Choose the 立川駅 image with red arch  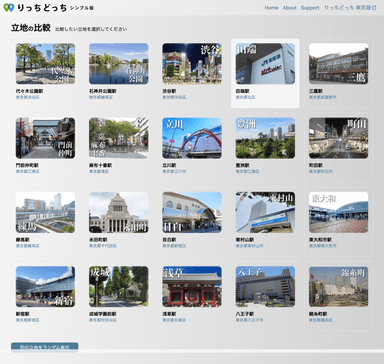coord(192,138)
